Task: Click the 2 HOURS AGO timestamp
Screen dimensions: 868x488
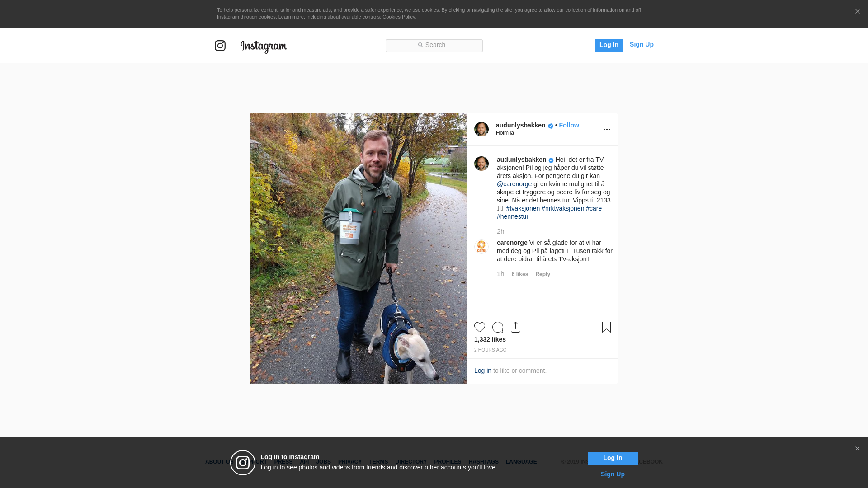Action: tap(491, 350)
